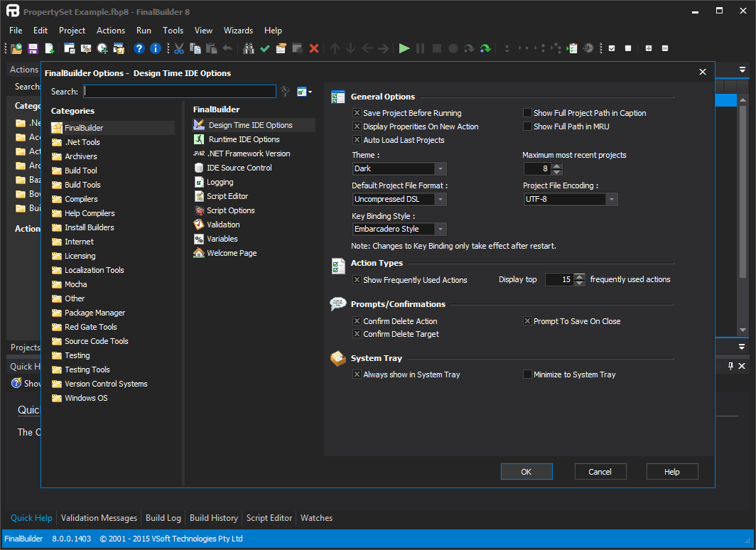Open the Wizards menu

(238, 31)
